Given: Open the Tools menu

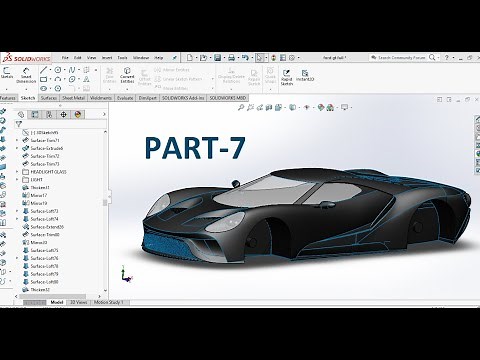Looking at the screenshot, I should tap(122, 58).
